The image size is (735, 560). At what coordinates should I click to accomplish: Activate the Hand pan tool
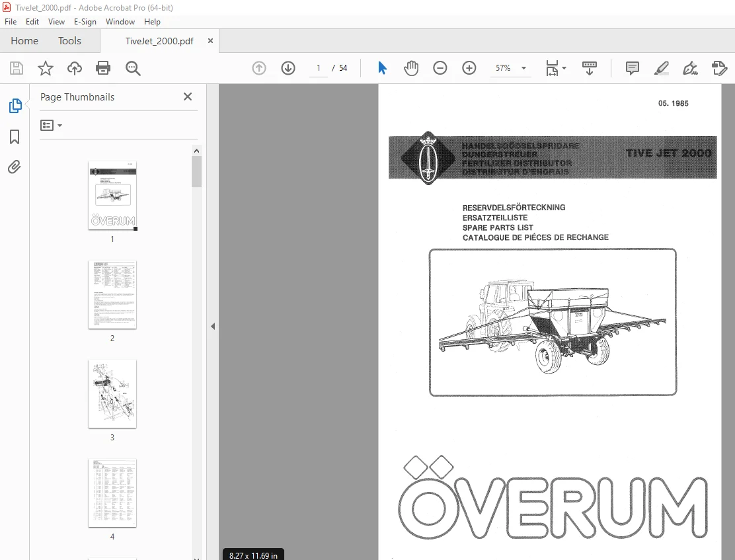(x=411, y=68)
